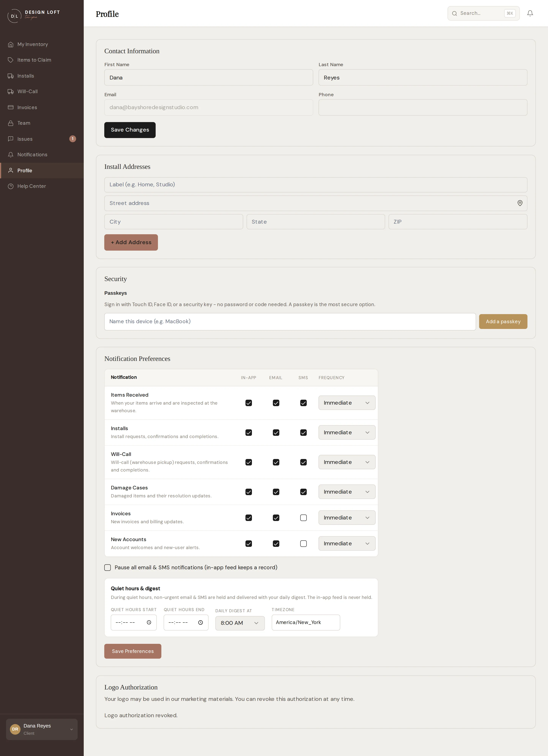Click the My Inventory home icon
This screenshot has width=548, height=756.
[11, 44]
